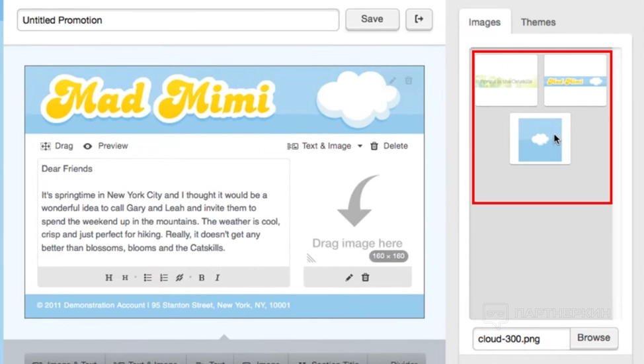Click the Drag handle icon for the module
Screen dimensions: 644x364
click(x=46, y=146)
